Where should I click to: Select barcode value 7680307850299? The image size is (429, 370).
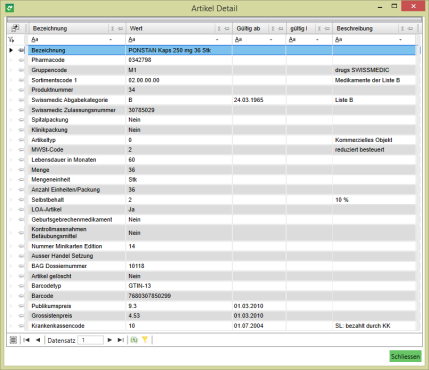(x=150, y=296)
